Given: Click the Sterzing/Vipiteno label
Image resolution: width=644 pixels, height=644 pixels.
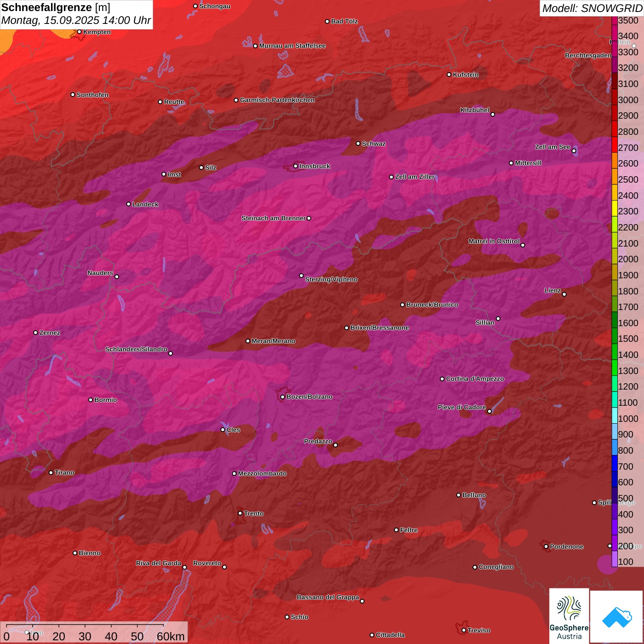Looking at the screenshot, I should click(x=331, y=279).
